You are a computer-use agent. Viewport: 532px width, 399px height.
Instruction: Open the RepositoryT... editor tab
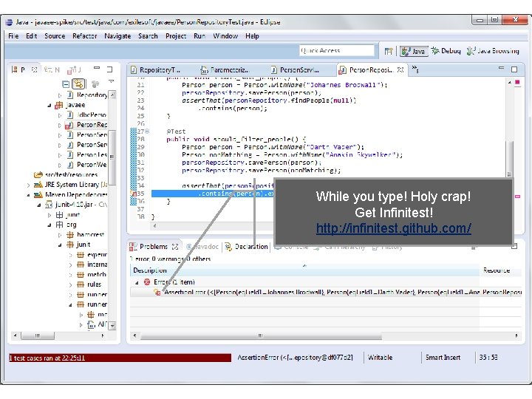pos(155,70)
